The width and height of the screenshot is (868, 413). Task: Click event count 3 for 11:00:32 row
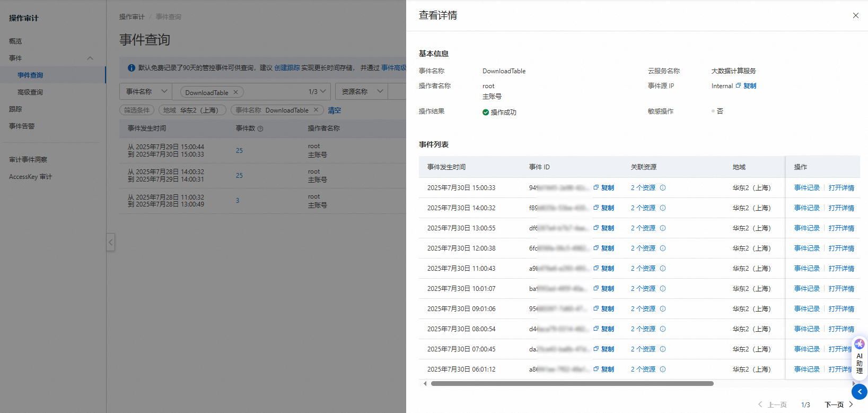coord(238,200)
